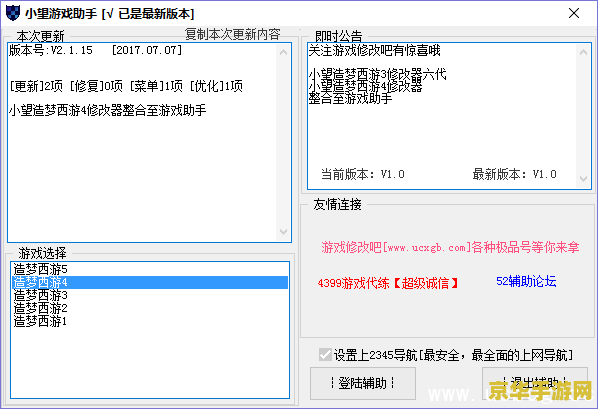Screen dimensions: 598x409
Task: Click update log scrollbar up arrow
Action: point(283,52)
